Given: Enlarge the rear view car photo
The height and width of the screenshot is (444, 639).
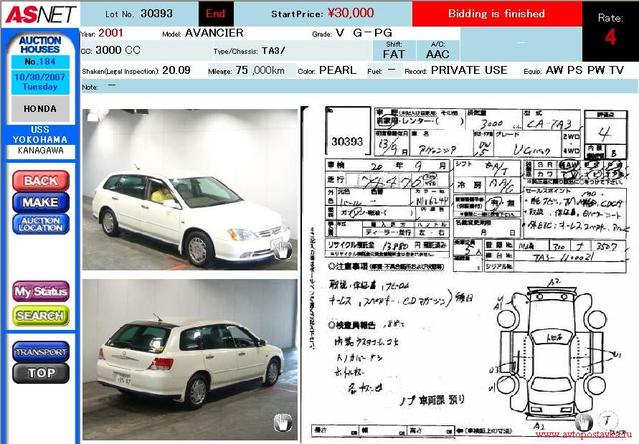Looking at the screenshot, I should (190, 359).
